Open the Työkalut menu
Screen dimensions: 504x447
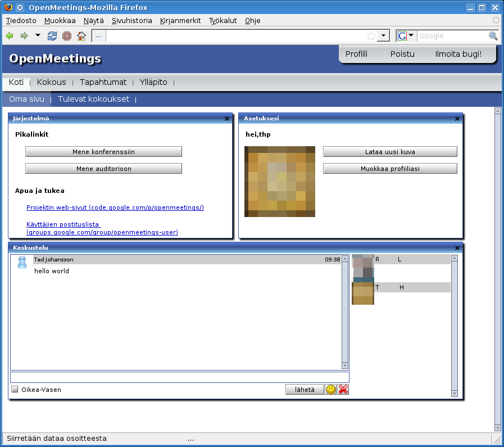pos(223,21)
